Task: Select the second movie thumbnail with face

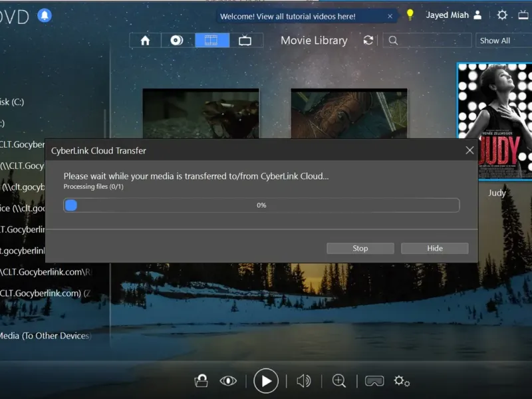Action: click(349, 114)
